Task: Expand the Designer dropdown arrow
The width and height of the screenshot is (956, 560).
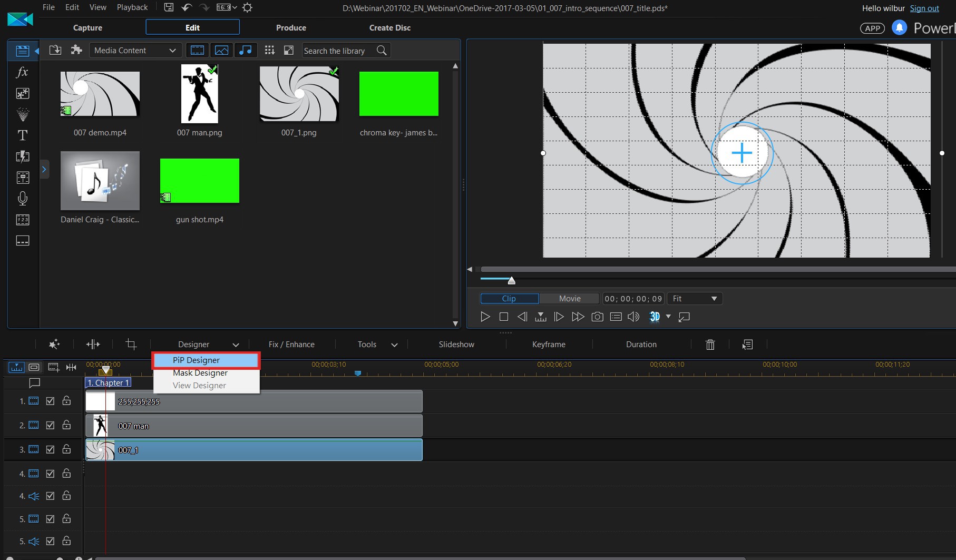Action: coord(236,345)
